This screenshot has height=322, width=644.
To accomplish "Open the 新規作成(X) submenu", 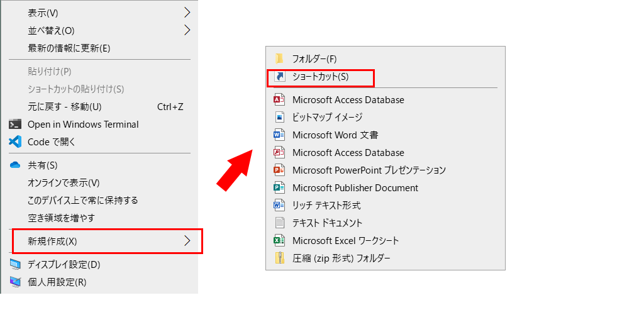I will (x=107, y=241).
